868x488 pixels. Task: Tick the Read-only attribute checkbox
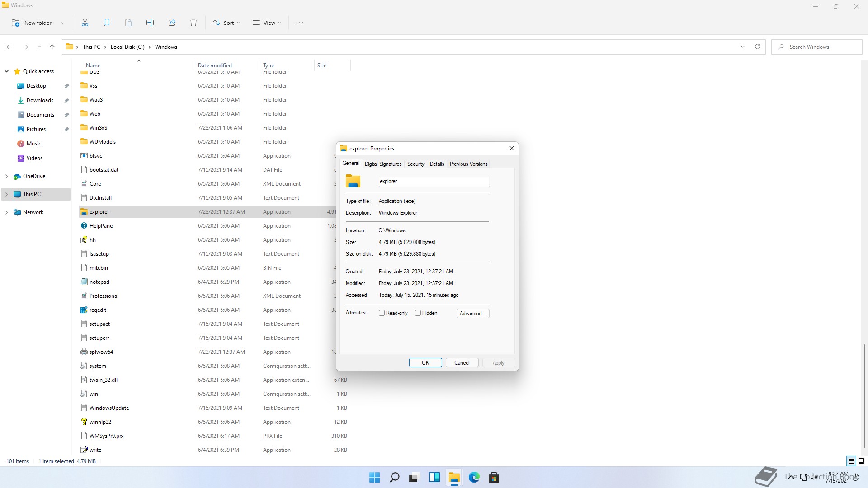[382, 313]
